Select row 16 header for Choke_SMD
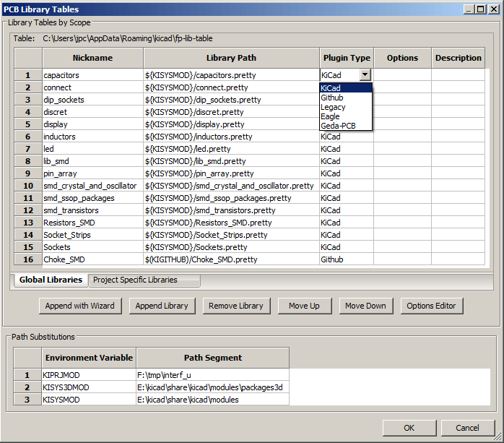This screenshot has width=504, height=443. 28,259
